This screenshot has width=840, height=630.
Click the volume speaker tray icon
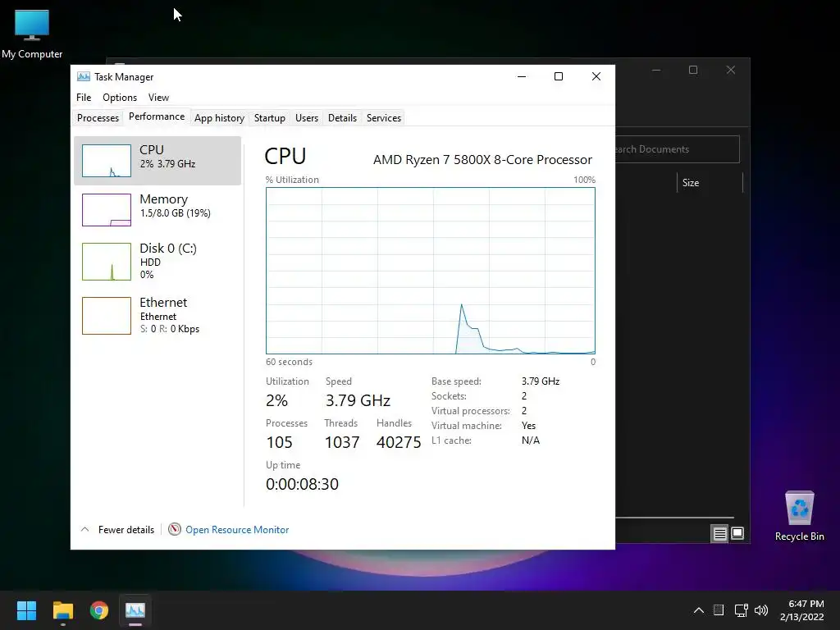pos(761,610)
